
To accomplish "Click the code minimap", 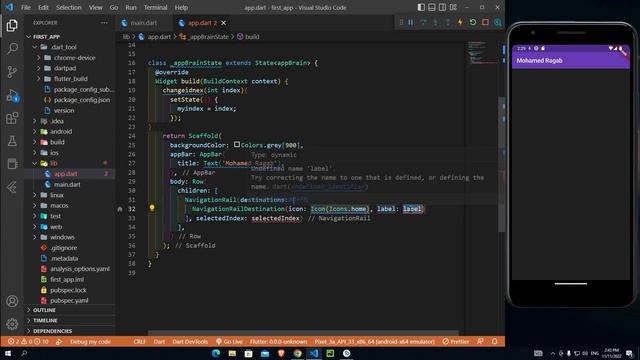I will [x=482, y=53].
